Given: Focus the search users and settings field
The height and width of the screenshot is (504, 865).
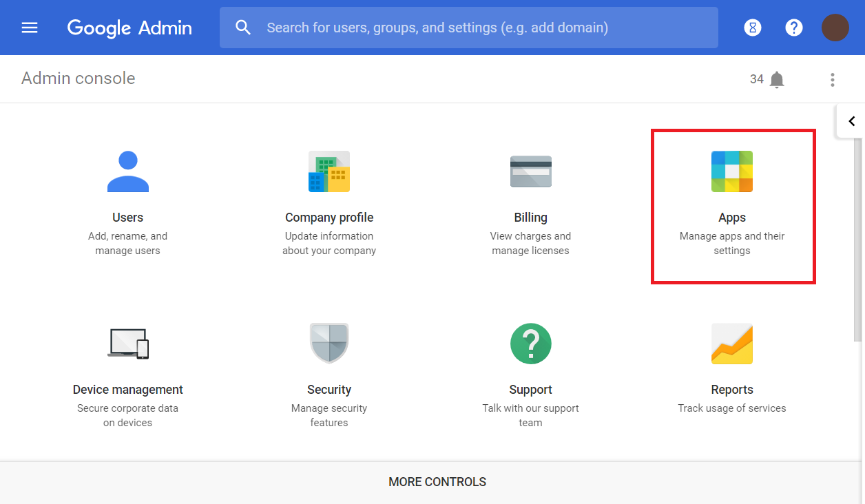Looking at the screenshot, I should (x=468, y=28).
